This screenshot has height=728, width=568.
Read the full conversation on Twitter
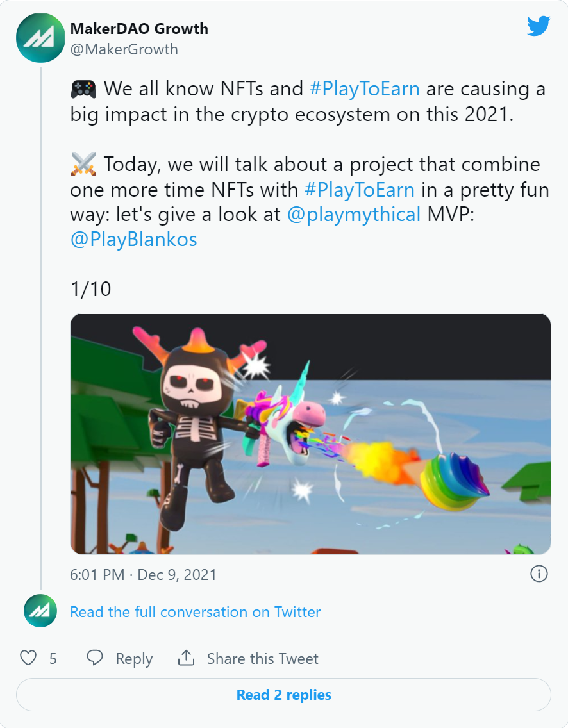coord(196,612)
